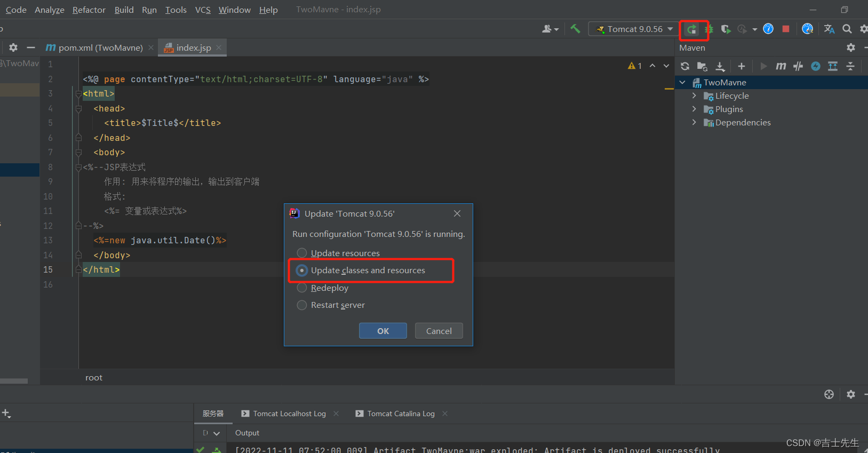The width and height of the screenshot is (868, 453).
Task: Open the Help menu
Action: click(268, 10)
